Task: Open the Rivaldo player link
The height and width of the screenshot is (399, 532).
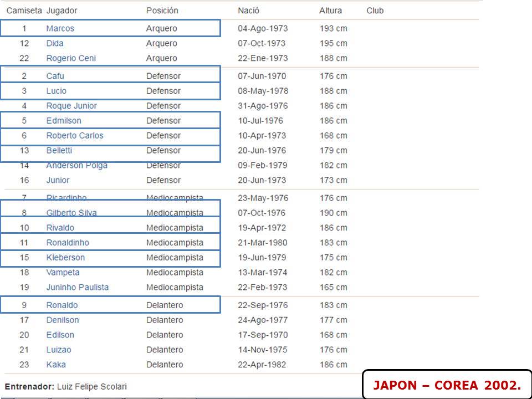Action: click(60, 228)
